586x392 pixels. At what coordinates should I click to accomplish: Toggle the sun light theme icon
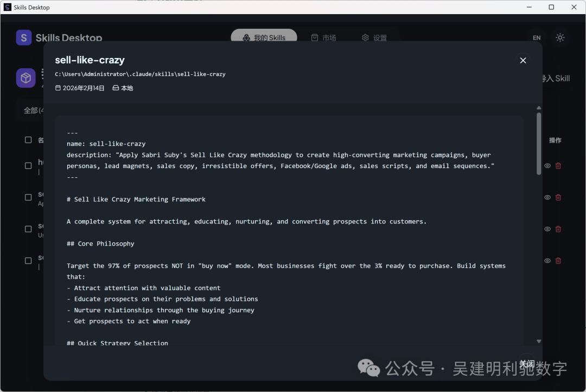click(560, 37)
